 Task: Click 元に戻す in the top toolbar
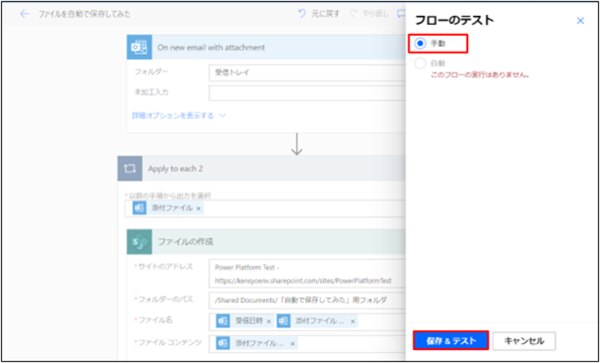pos(325,14)
